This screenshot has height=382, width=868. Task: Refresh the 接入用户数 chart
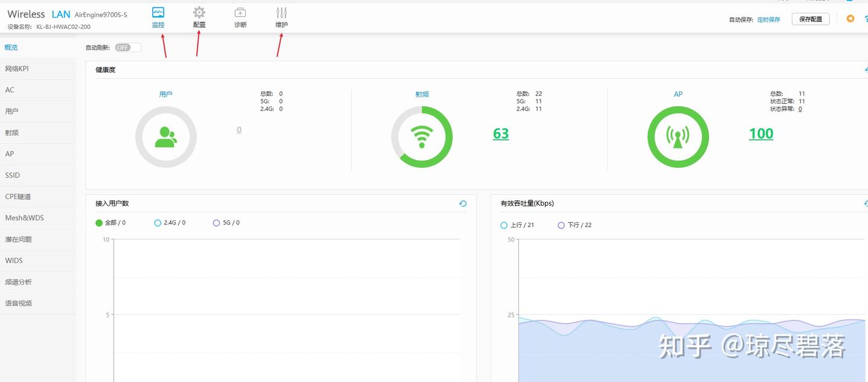coord(463,203)
